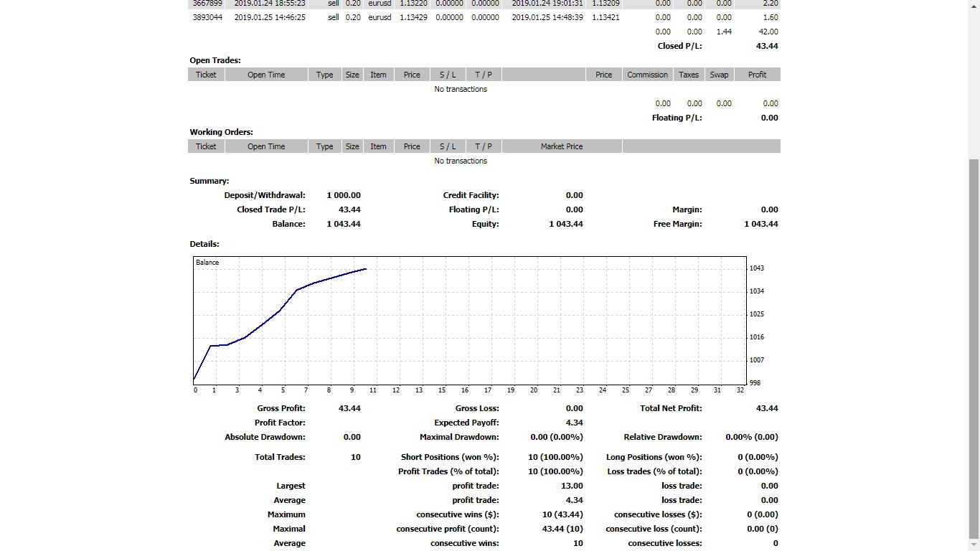
Task: Click the scrollbar up arrow
Action: (x=974, y=6)
